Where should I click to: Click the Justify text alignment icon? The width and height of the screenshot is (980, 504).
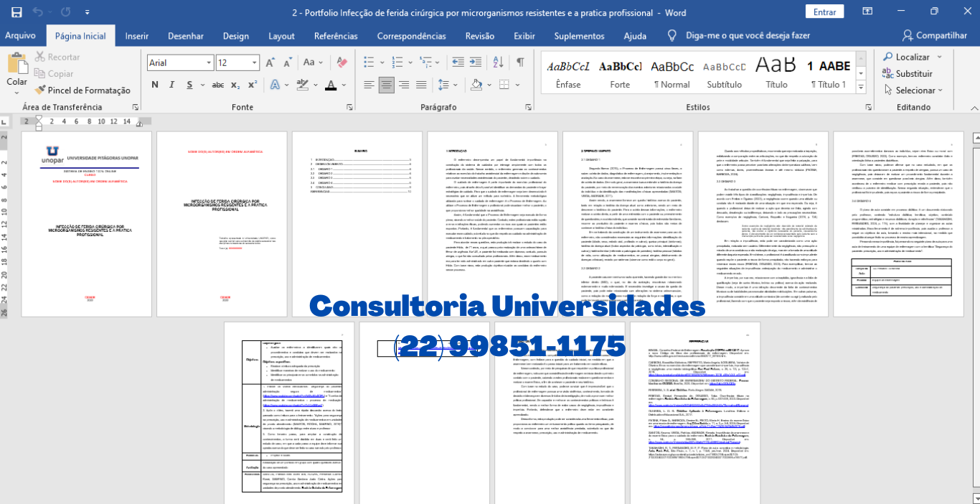click(x=423, y=85)
